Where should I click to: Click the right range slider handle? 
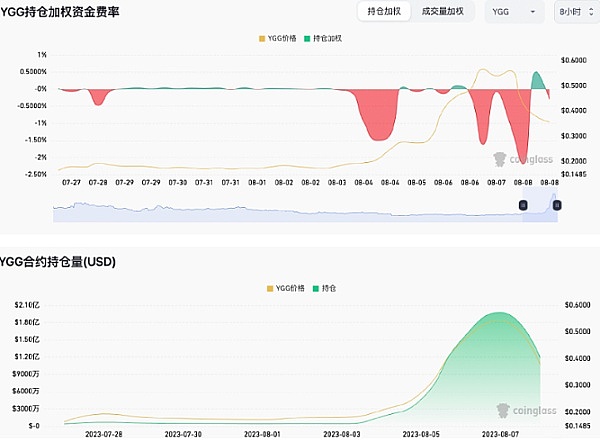point(557,205)
